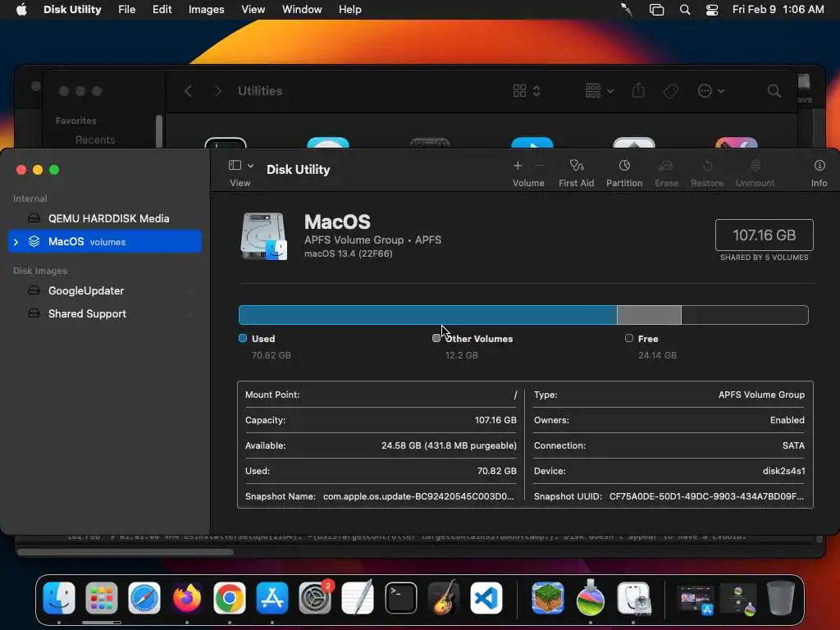Open the Disk Utility app menu
The height and width of the screenshot is (630, 840).
point(72,10)
